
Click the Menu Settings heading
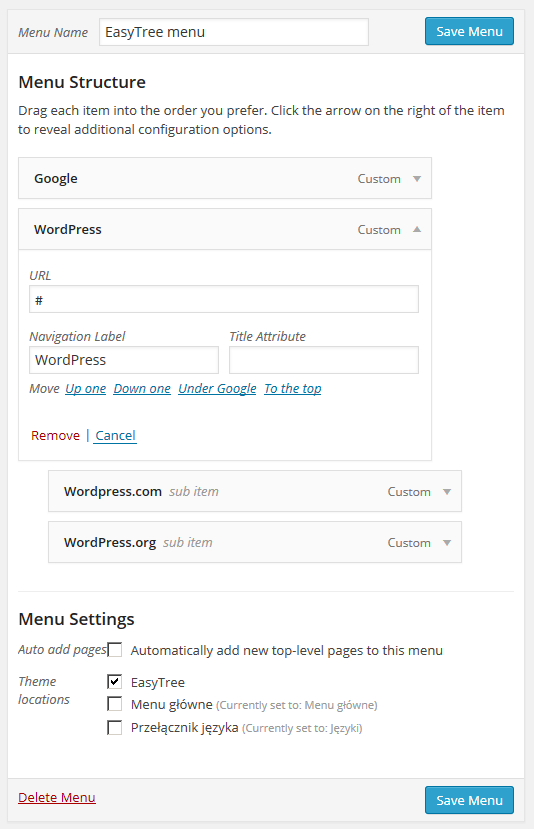coord(76,619)
